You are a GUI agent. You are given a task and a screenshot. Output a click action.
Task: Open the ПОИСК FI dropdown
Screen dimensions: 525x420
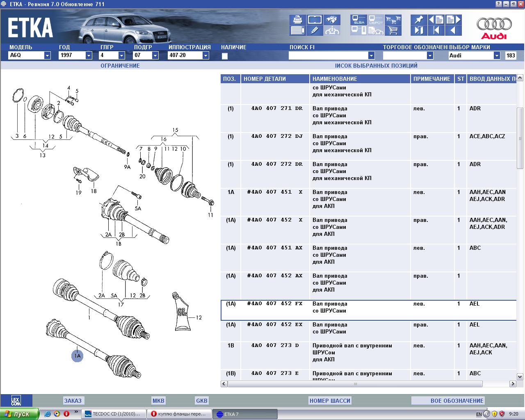tap(371, 55)
